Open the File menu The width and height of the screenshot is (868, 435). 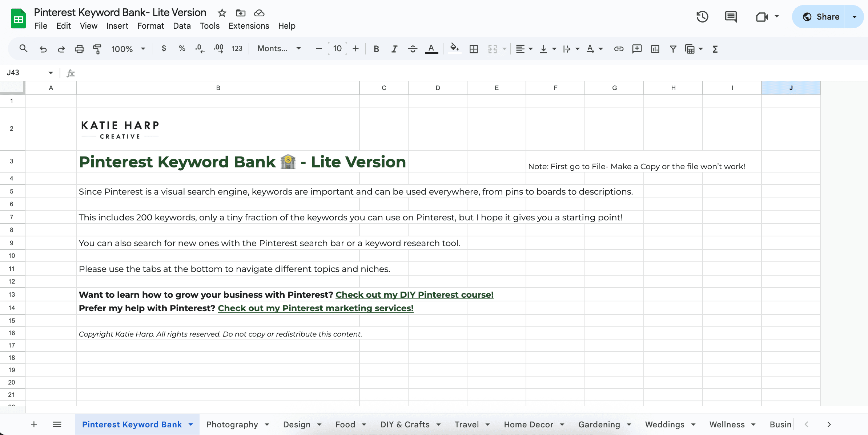click(41, 26)
